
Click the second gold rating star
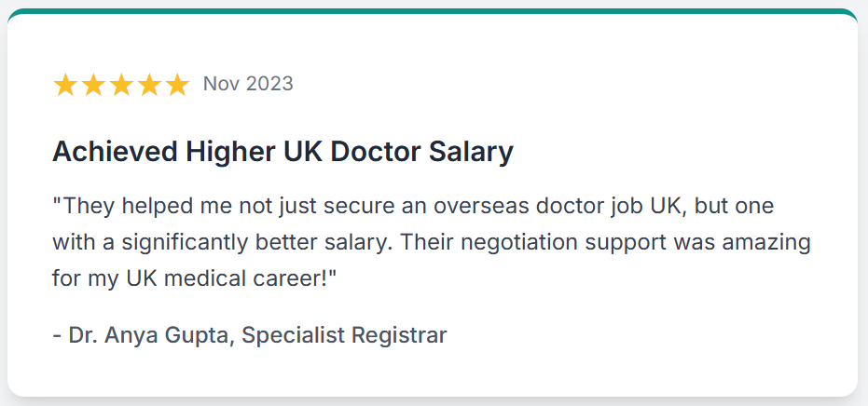pos(93,85)
